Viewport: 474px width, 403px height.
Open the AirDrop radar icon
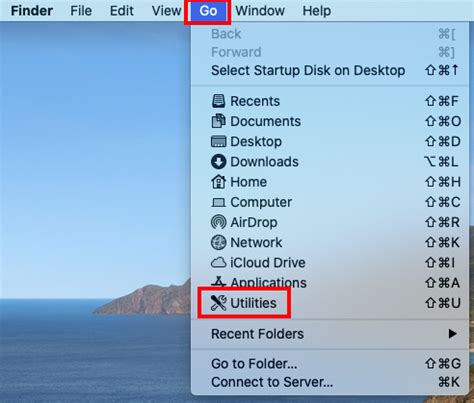(219, 222)
